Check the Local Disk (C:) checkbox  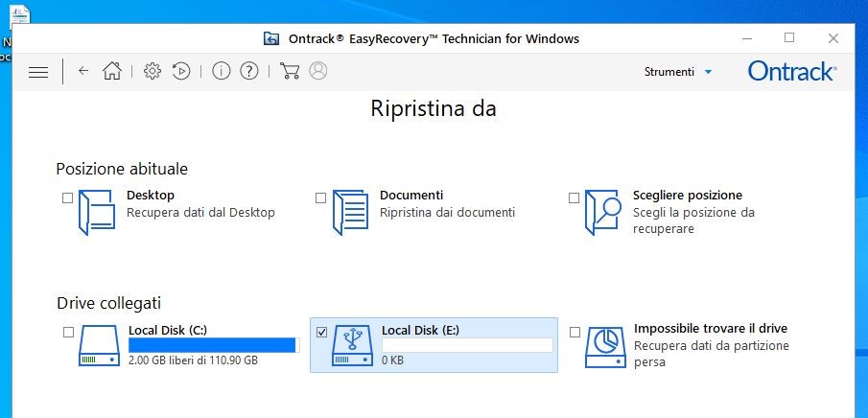(68, 332)
